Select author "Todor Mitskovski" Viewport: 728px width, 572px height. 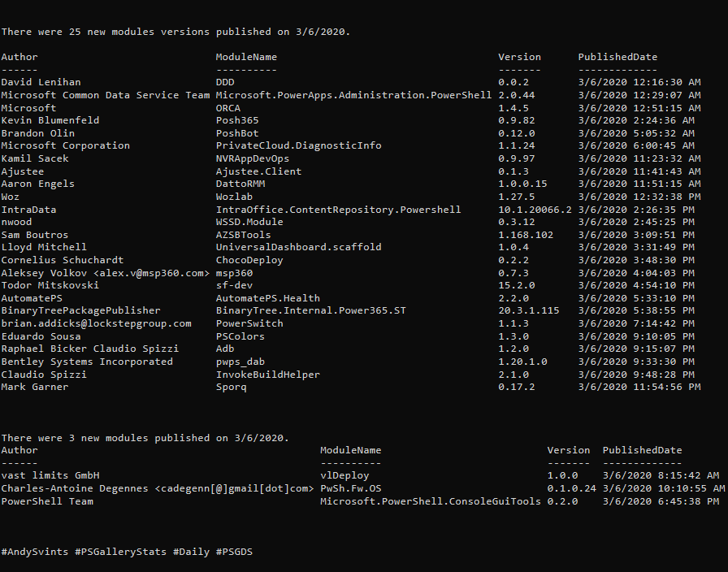(50, 285)
